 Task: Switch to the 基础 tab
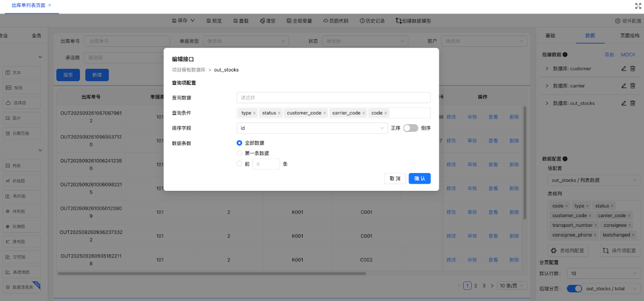click(550, 35)
